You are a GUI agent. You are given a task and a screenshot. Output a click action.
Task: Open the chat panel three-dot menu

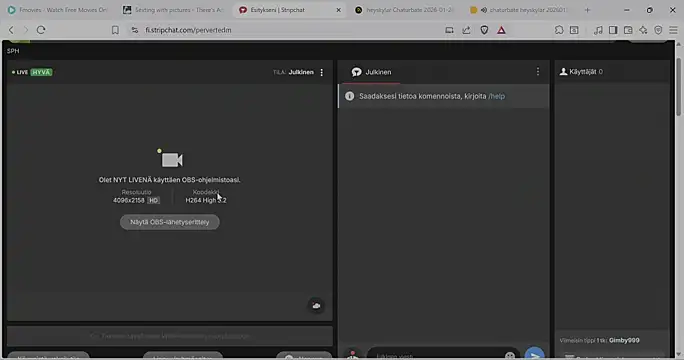tap(538, 72)
